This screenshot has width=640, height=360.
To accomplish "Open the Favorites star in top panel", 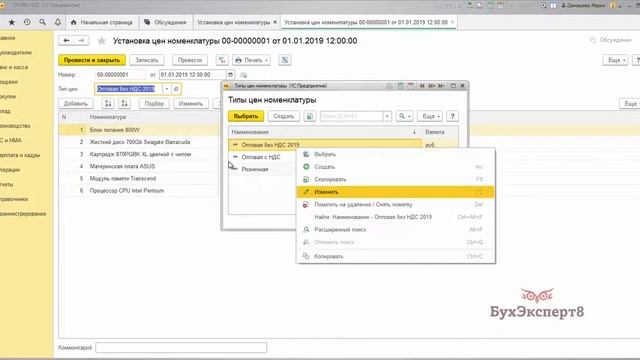I will (11, 22).
